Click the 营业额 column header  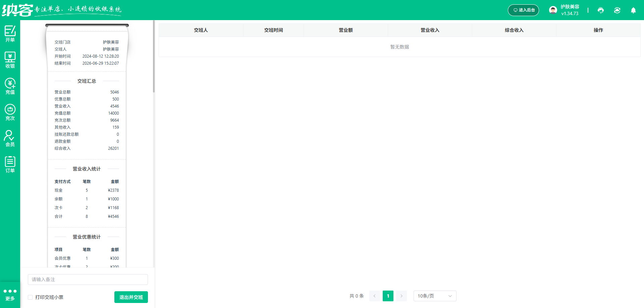[346, 30]
